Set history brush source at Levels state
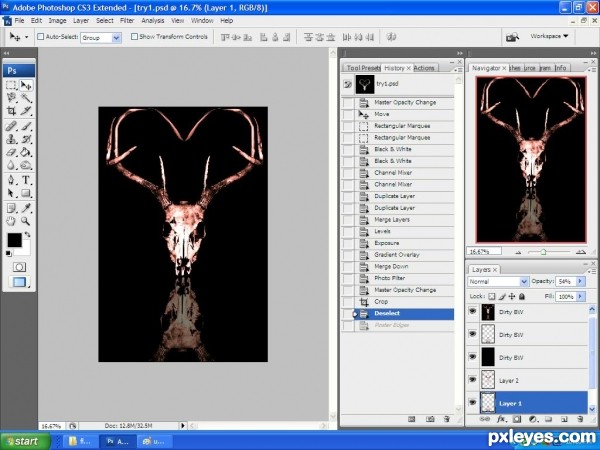This screenshot has width=600, height=450. 348,232
